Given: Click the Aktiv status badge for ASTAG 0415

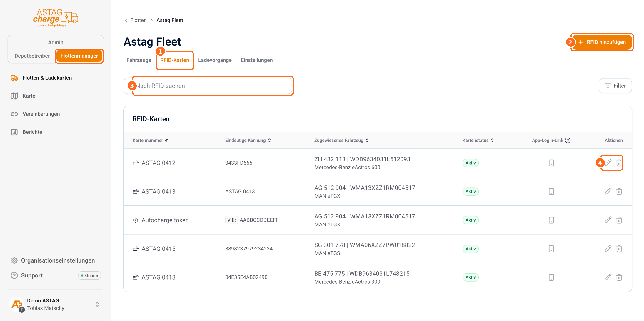Looking at the screenshot, I should pos(471,249).
